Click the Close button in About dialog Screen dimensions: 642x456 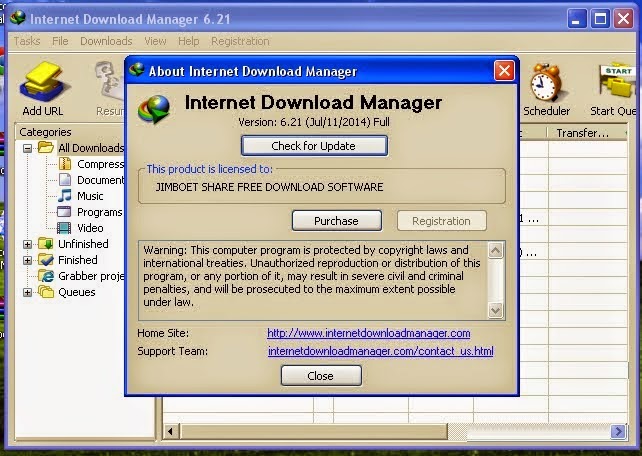pos(321,376)
